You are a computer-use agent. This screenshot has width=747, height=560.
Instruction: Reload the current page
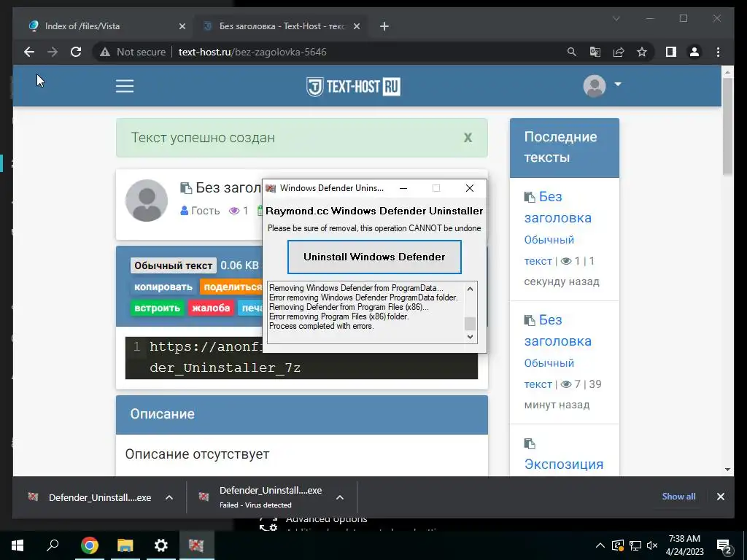point(76,52)
